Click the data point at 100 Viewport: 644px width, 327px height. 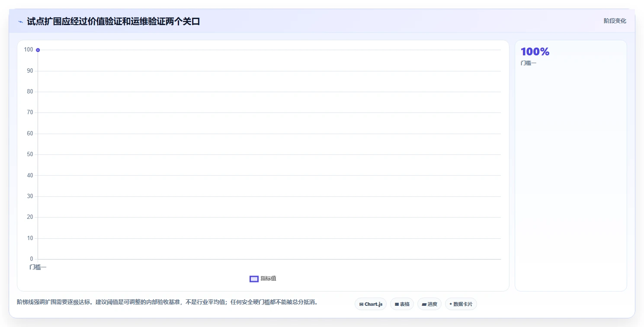pyautogui.click(x=38, y=50)
